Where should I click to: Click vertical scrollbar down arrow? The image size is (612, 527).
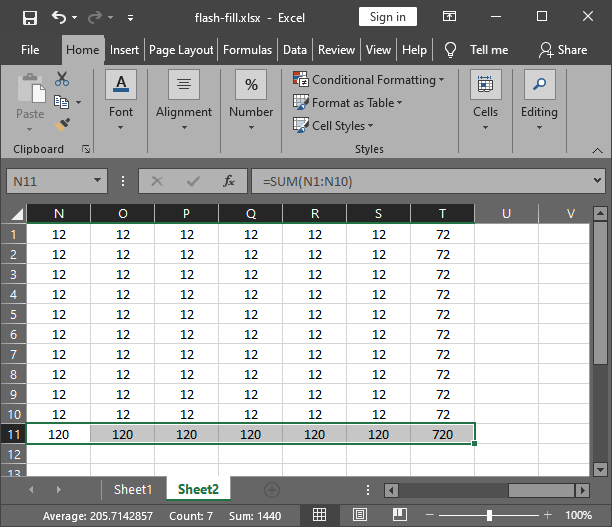point(600,469)
